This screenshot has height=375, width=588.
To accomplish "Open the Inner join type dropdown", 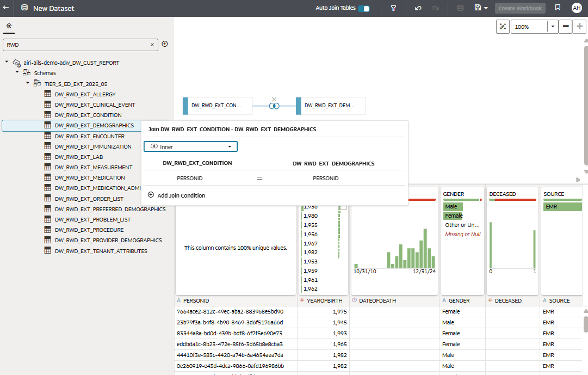I will 190,146.
